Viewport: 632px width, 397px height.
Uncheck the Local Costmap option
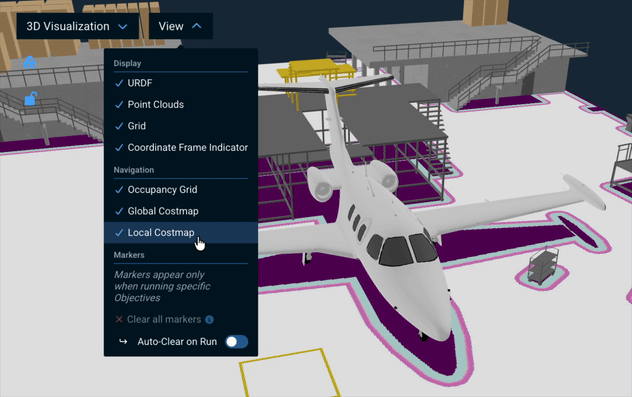(x=181, y=233)
